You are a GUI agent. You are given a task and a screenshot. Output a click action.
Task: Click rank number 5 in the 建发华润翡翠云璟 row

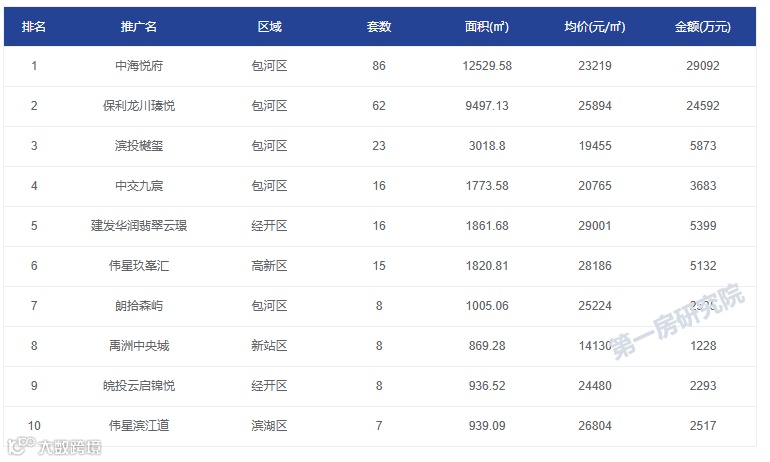click(34, 226)
